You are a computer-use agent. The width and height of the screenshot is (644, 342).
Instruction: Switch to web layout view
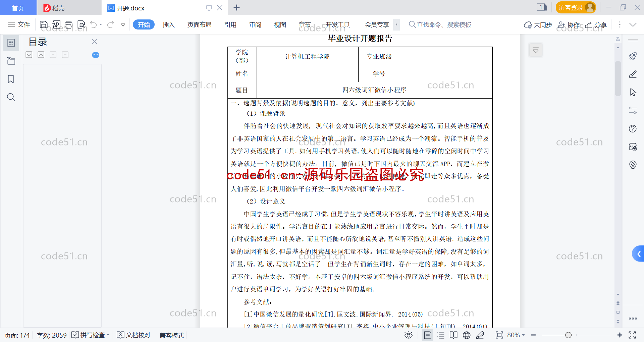(x=467, y=335)
